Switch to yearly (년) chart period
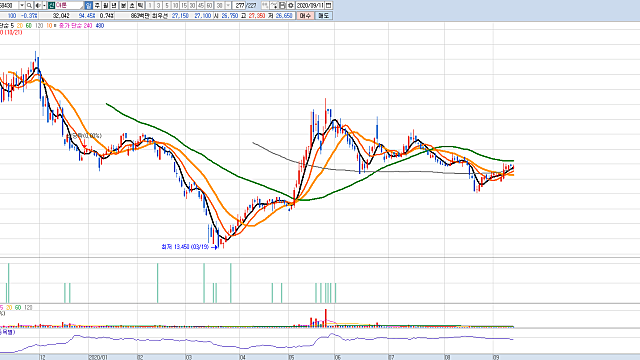The width and height of the screenshot is (640, 360). [114, 5]
